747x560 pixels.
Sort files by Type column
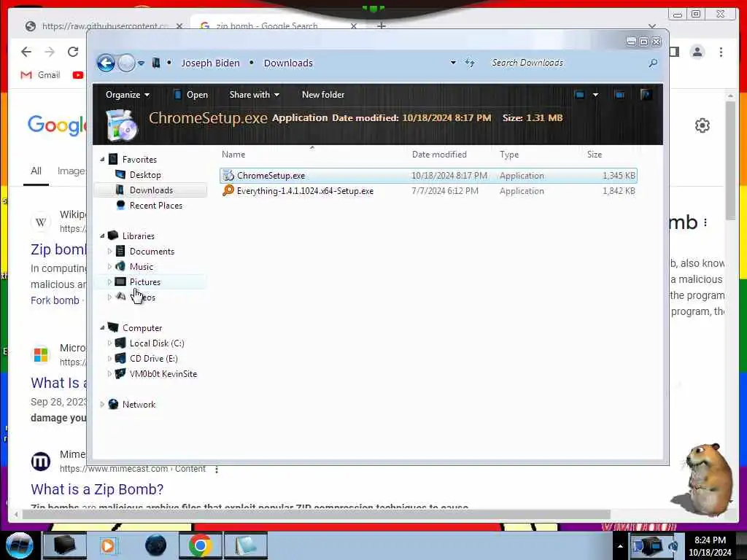pyautogui.click(x=508, y=155)
